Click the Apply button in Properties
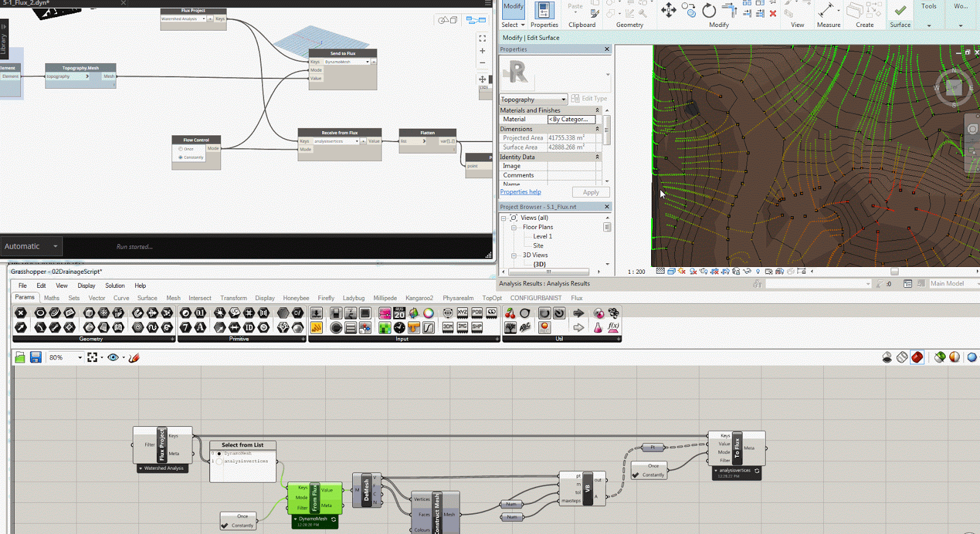 pyautogui.click(x=590, y=192)
